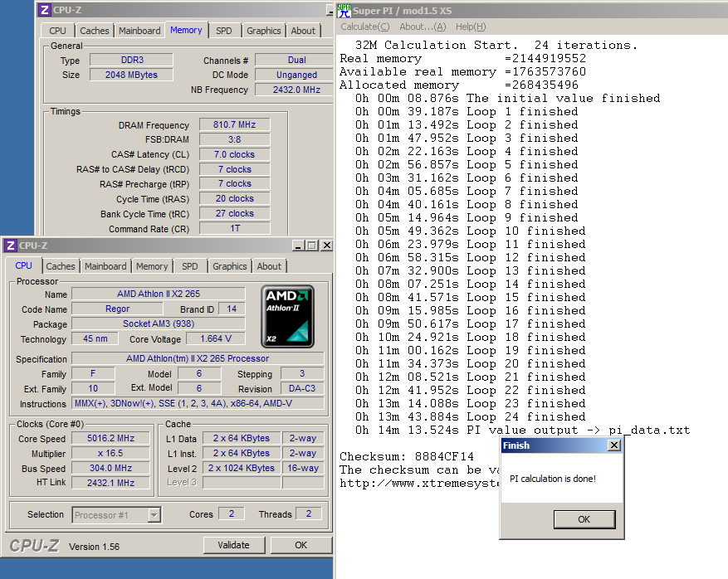Screen dimensions: 728x579
Task: Click the Checksum: 8884CF14 line
Action: click(x=407, y=456)
